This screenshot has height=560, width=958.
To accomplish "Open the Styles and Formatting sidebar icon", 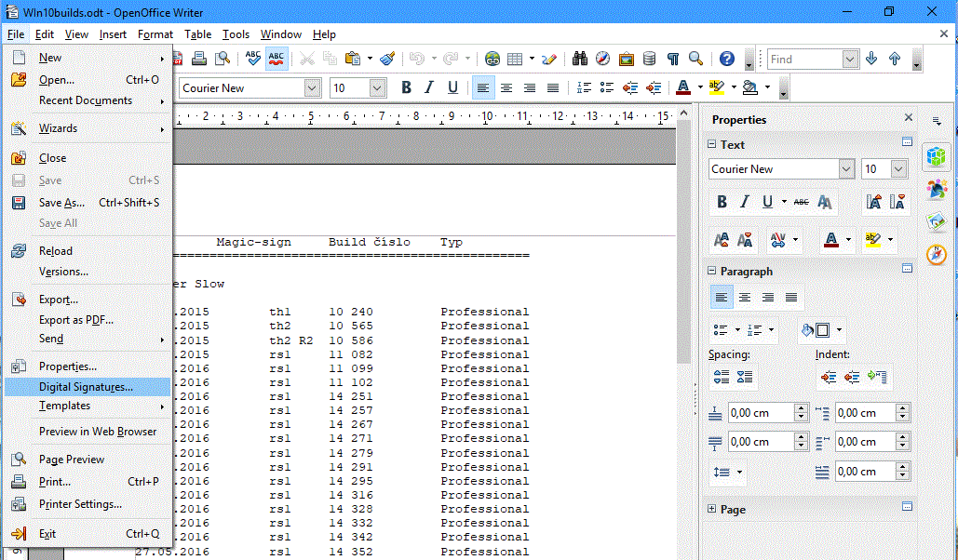I will [x=937, y=189].
